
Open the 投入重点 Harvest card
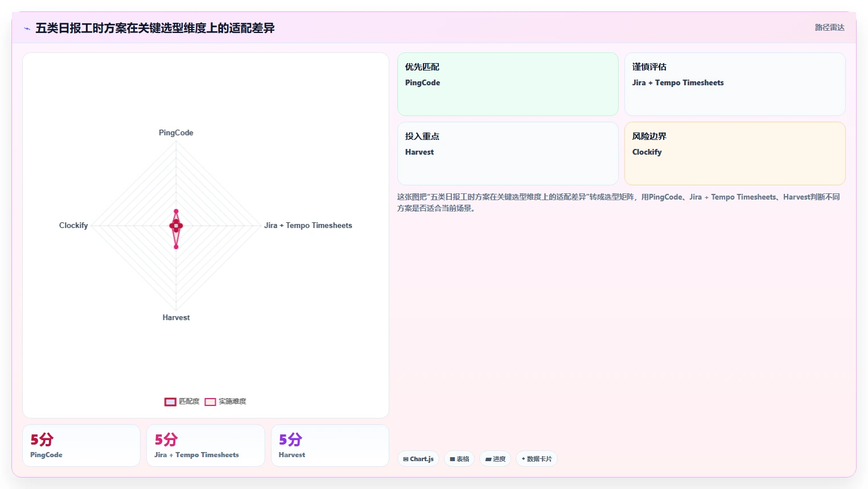pyautogui.click(x=508, y=154)
